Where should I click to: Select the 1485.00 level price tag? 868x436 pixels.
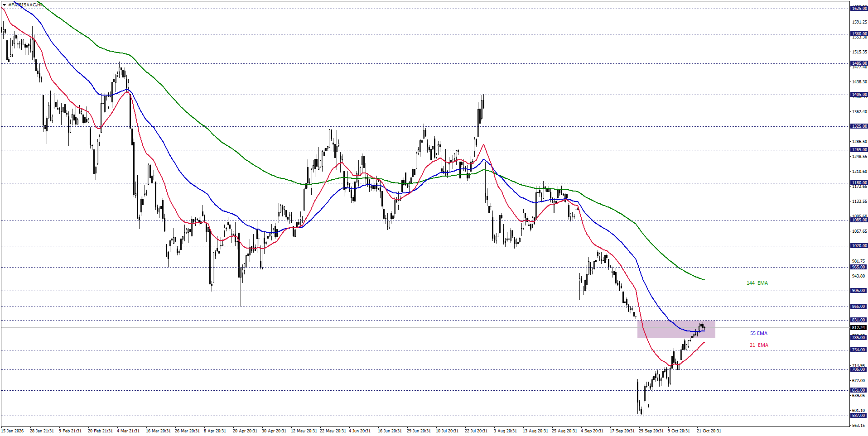click(858, 63)
